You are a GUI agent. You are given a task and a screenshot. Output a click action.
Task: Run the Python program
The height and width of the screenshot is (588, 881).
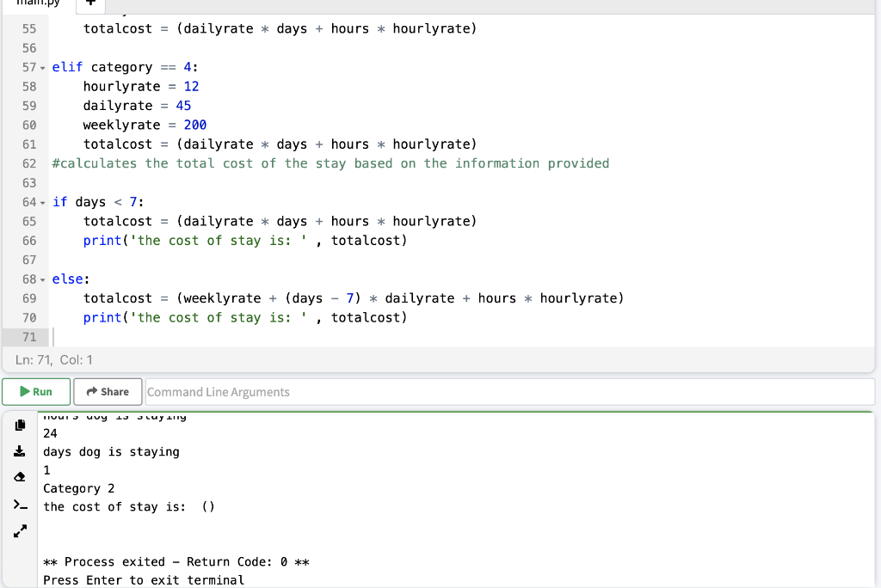pos(36,391)
